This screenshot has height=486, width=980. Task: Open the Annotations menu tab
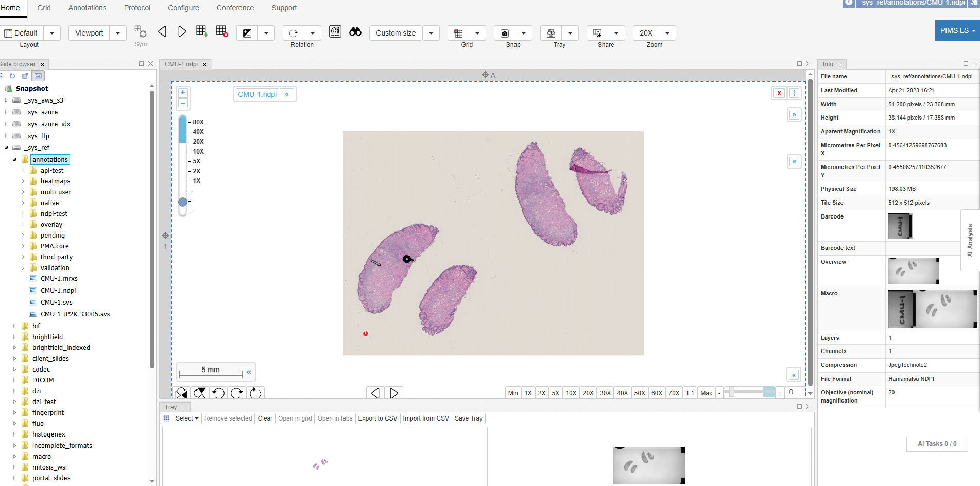click(87, 8)
